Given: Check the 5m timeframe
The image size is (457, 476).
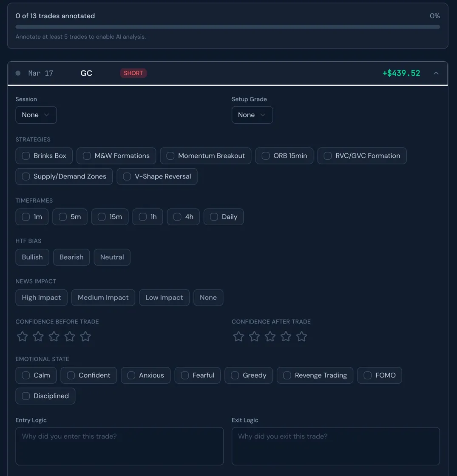Looking at the screenshot, I should [70, 217].
